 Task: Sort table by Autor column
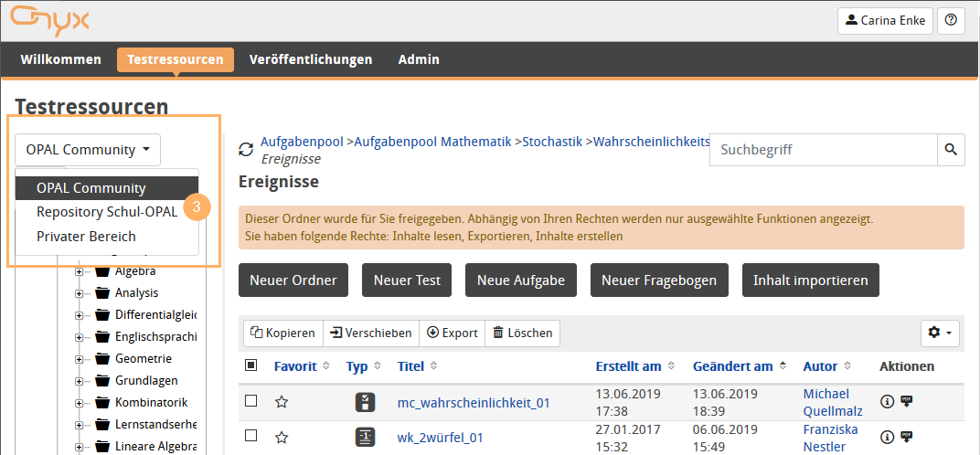tap(826, 366)
